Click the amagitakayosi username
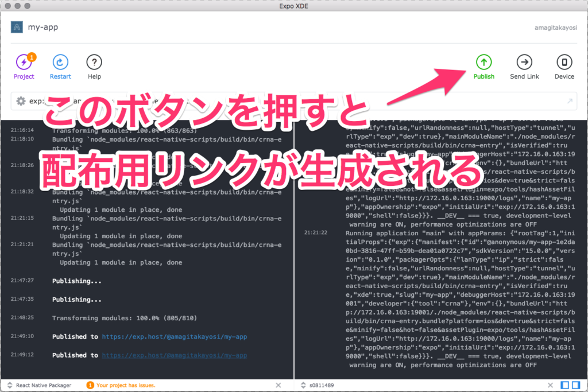 (556, 28)
